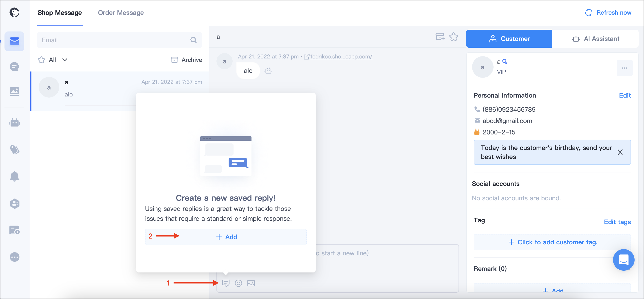The image size is (644, 299).
Task: Click the image upload icon
Action: click(251, 283)
